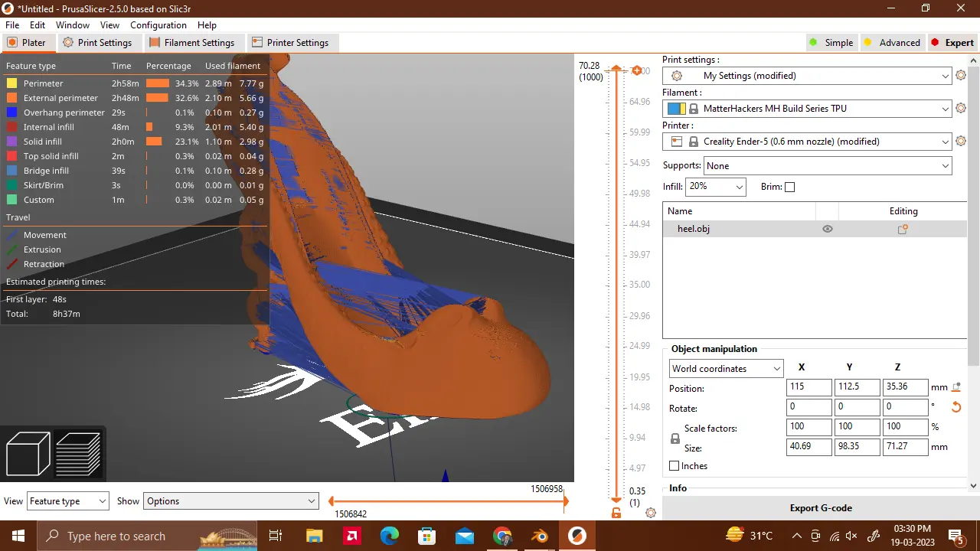The image size is (980, 551).
Task: Click horizontal slider right thumb
Action: click(566, 501)
